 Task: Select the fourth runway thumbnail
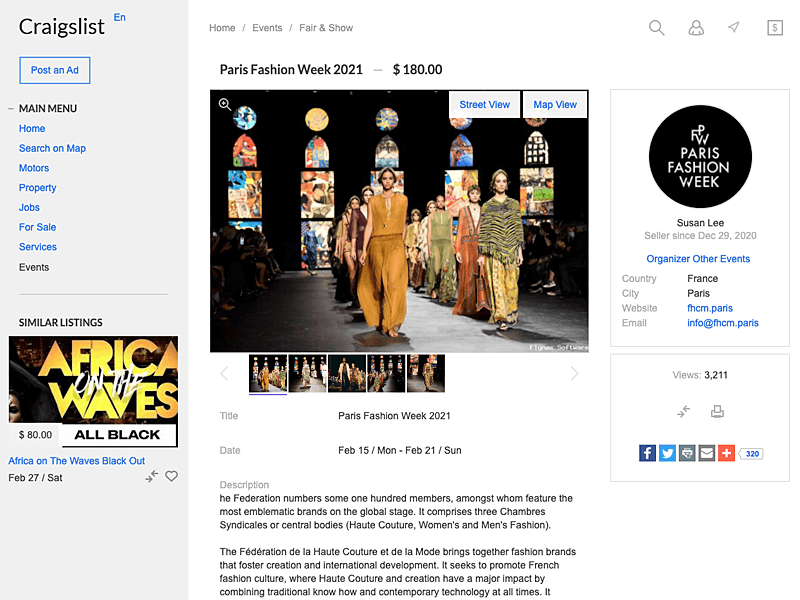(386, 373)
